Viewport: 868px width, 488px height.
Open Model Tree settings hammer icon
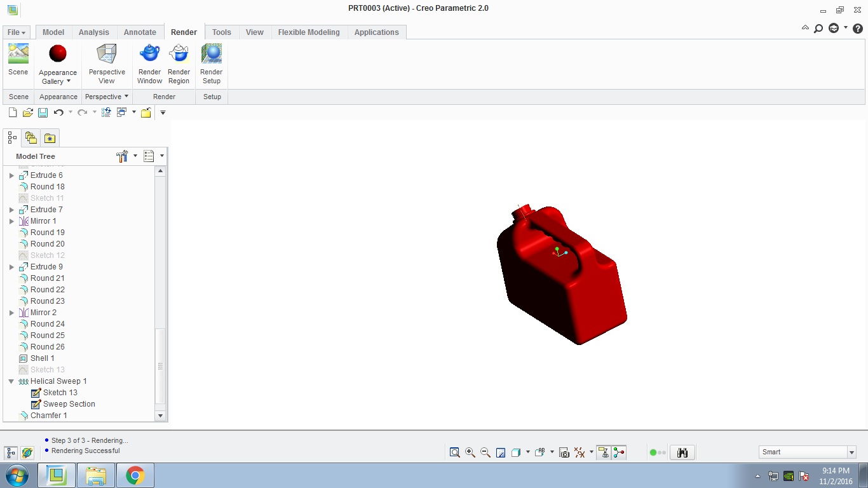[x=122, y=156]
